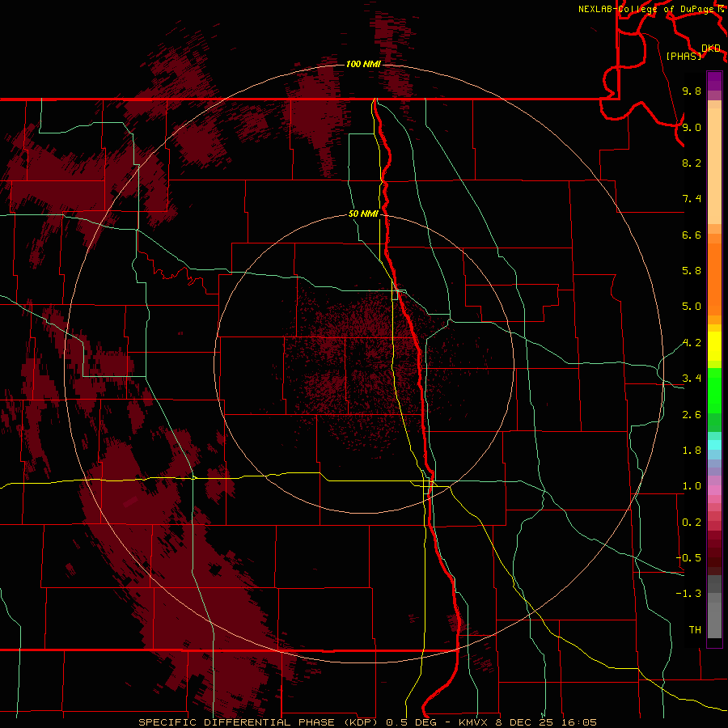Click the 1.8 legend value
Screen dimensions: 728x728
[692, 451]
